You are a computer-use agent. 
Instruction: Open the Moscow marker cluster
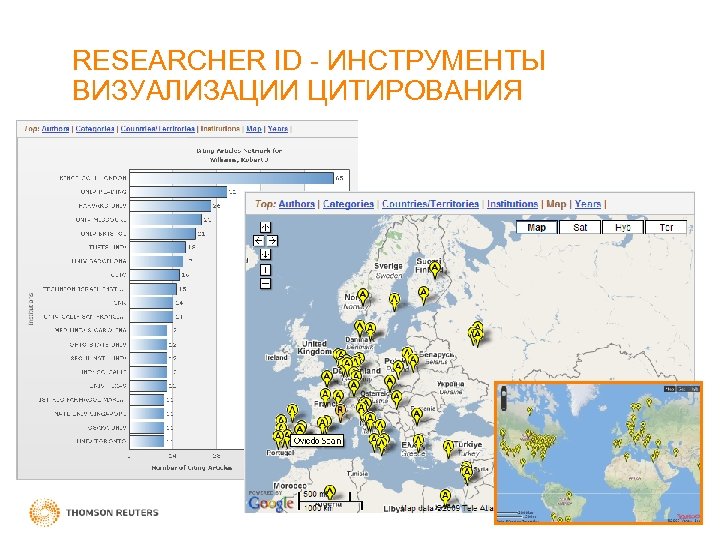[x=477, y=334]
